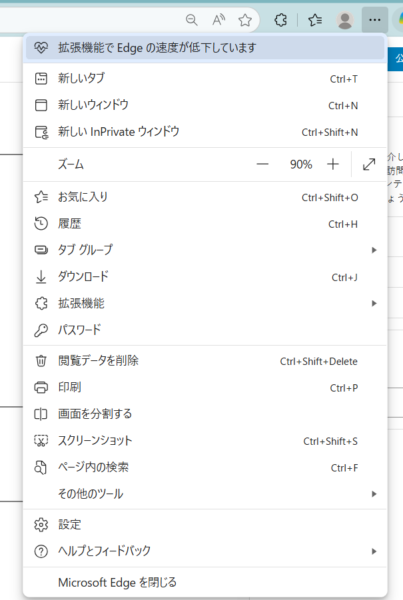This screenshot has height=600, width=403.
Task: Select Microsoft Edge を閉じる
Action: pos(205,582)
